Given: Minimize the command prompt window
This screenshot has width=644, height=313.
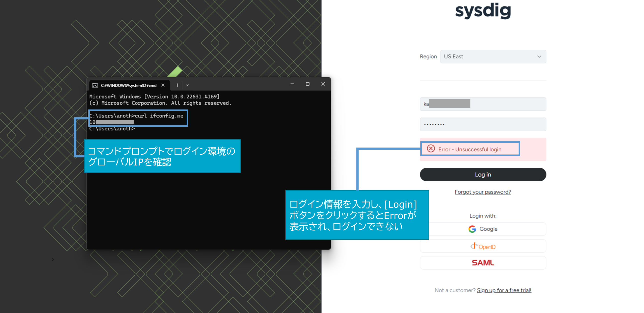Looking at the screenshot, I should (x=292, y=84).
